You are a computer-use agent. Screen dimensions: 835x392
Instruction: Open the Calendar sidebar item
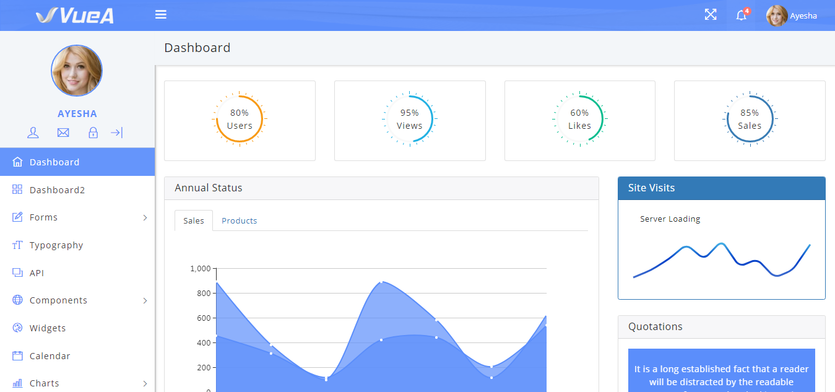point(77,356)
